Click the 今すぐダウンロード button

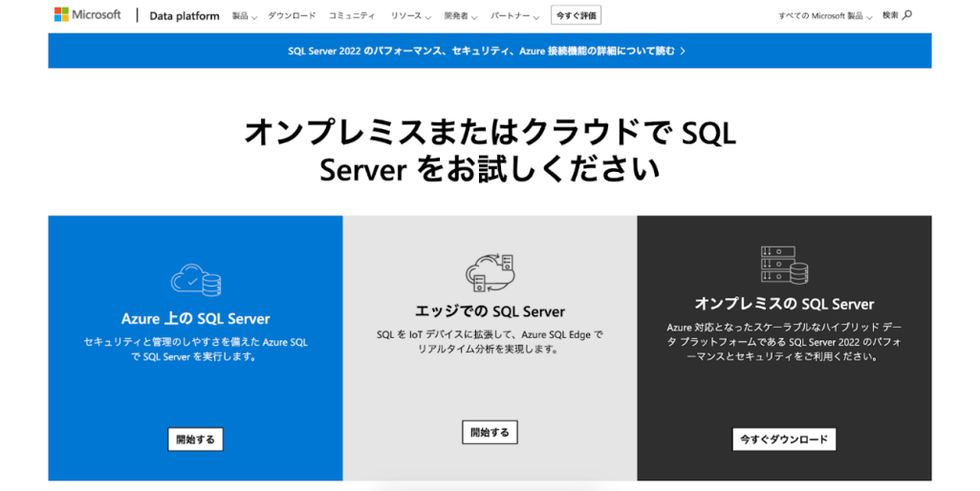coord(784,439)
